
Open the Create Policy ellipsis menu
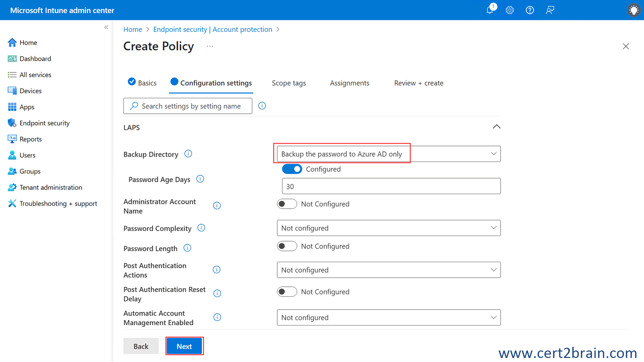click(210, 46)
